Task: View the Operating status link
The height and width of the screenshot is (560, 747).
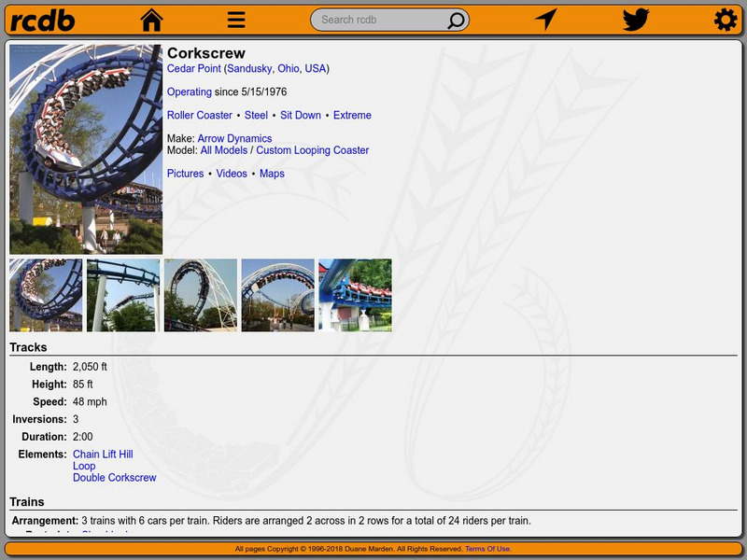Action: pos(188,91)
